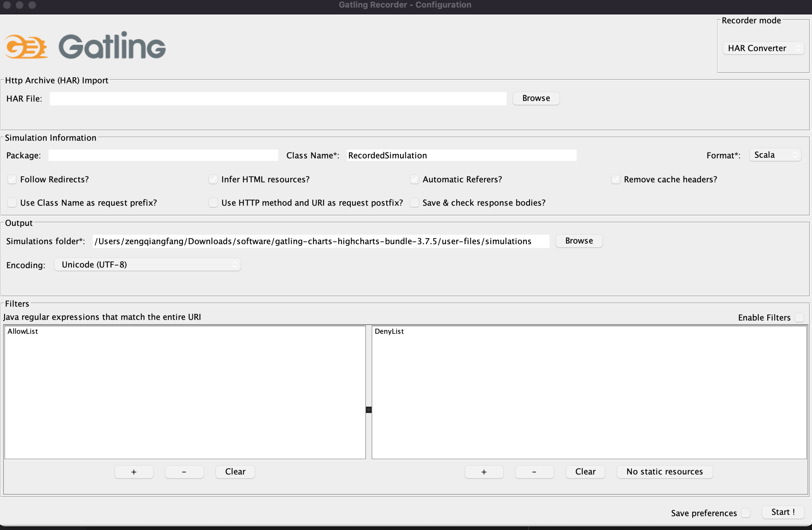
Task: Browse for a HAR file
Action: [x=536, y=98]
